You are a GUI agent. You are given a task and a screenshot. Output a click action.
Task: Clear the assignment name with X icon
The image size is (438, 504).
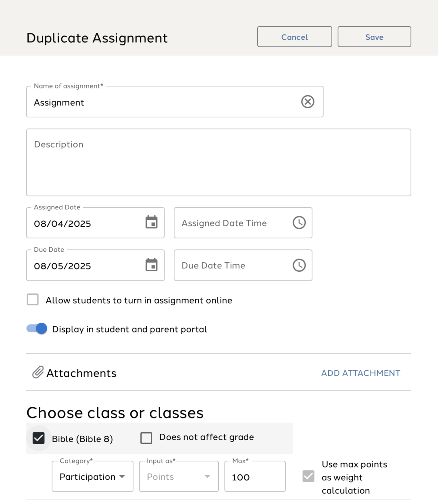[x=308, y=102]
